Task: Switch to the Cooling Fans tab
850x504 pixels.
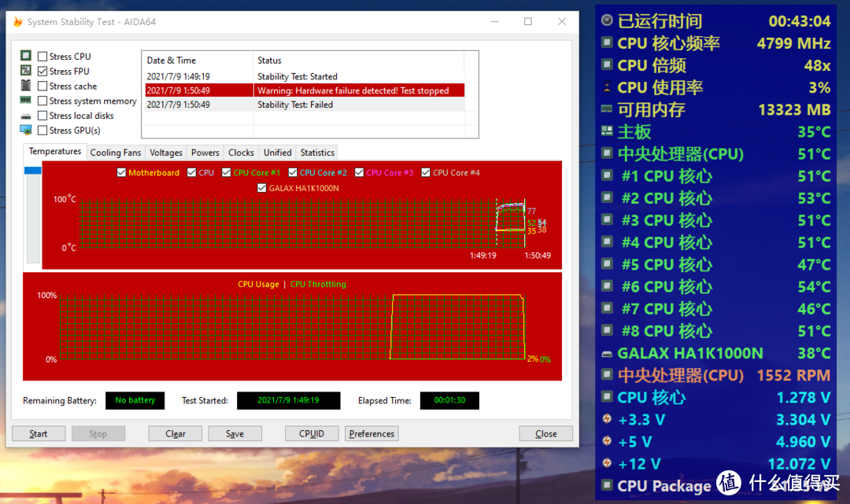Action: click(x=115, y=153)
